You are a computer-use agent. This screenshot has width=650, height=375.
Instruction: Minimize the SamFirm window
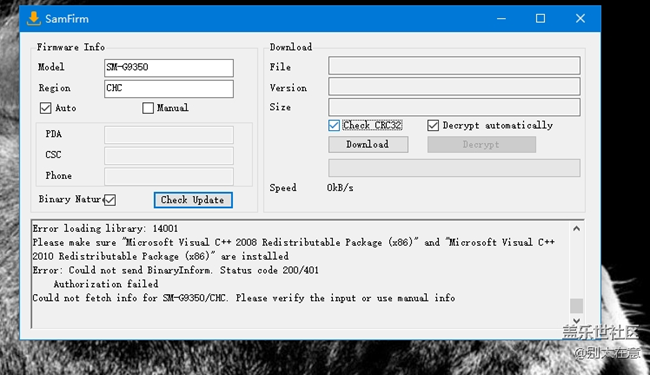502,19
